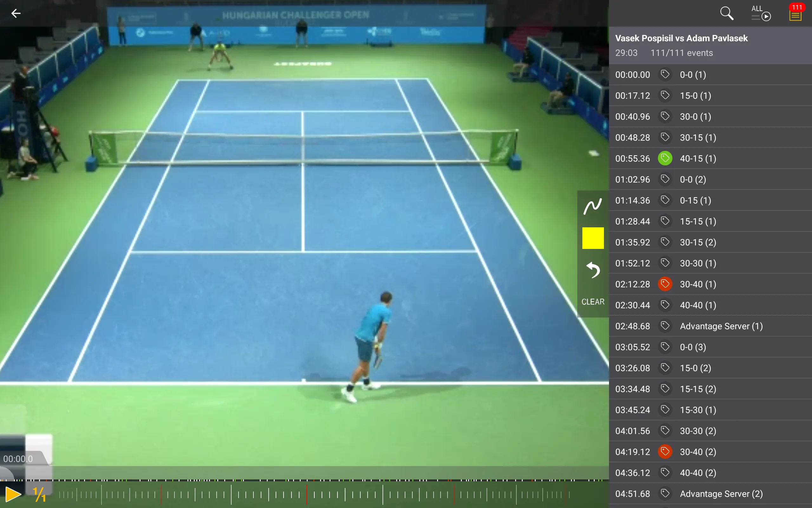Click the tag icon for 40-40 (1)
812x508 pixels.
665,305
